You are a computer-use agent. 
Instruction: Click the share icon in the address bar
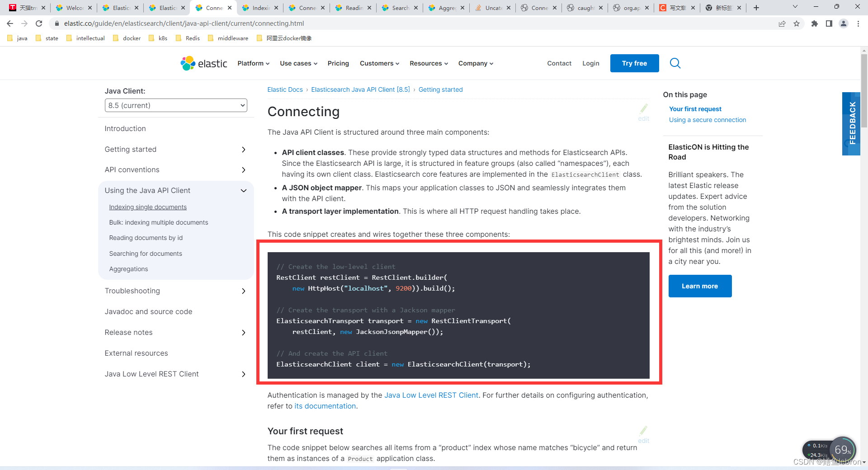783,23
